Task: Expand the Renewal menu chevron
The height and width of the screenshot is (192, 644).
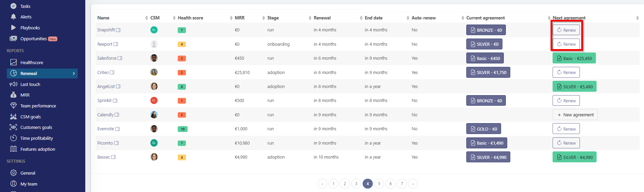Action: pos(74,73)
